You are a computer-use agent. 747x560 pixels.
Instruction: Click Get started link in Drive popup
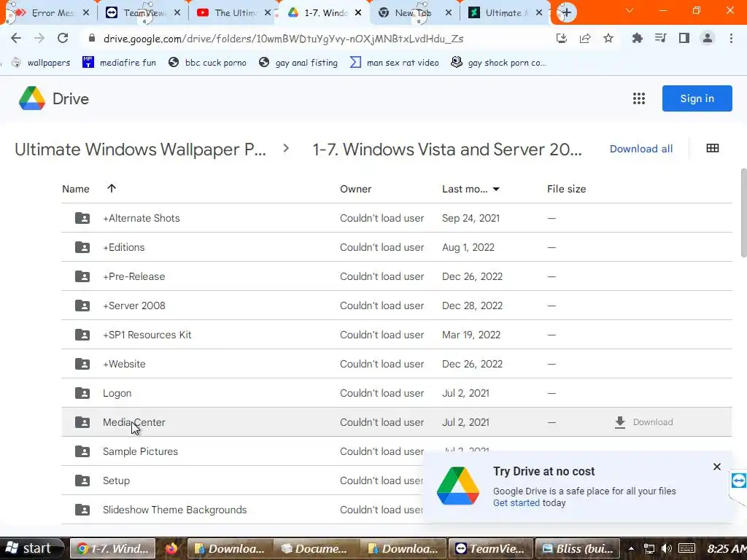click(x=516, y=503)
